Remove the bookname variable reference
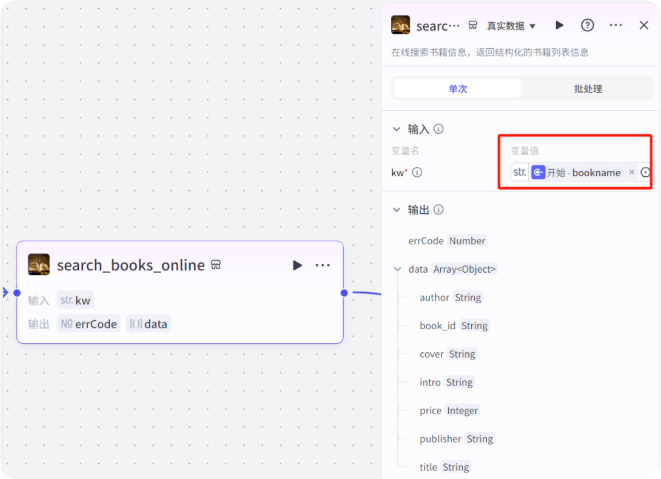This screenshot has width=661, height=479. [x=631, y=172]
